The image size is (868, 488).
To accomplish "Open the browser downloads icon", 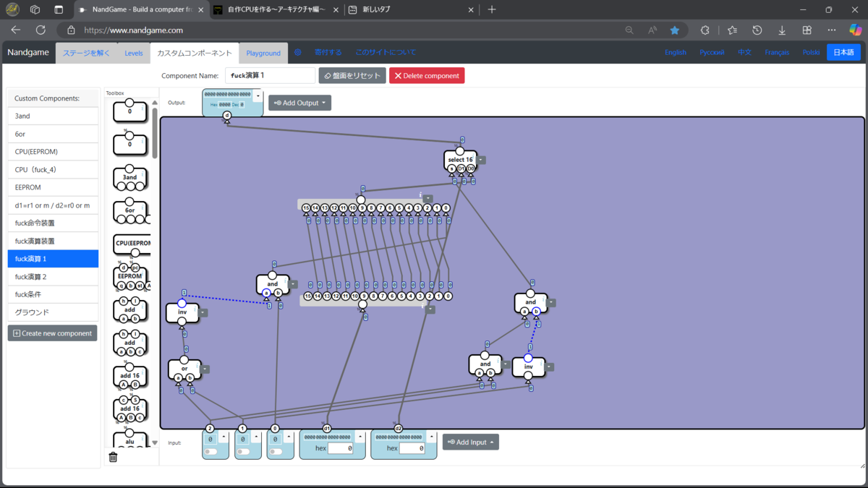I will coord(782,30).
